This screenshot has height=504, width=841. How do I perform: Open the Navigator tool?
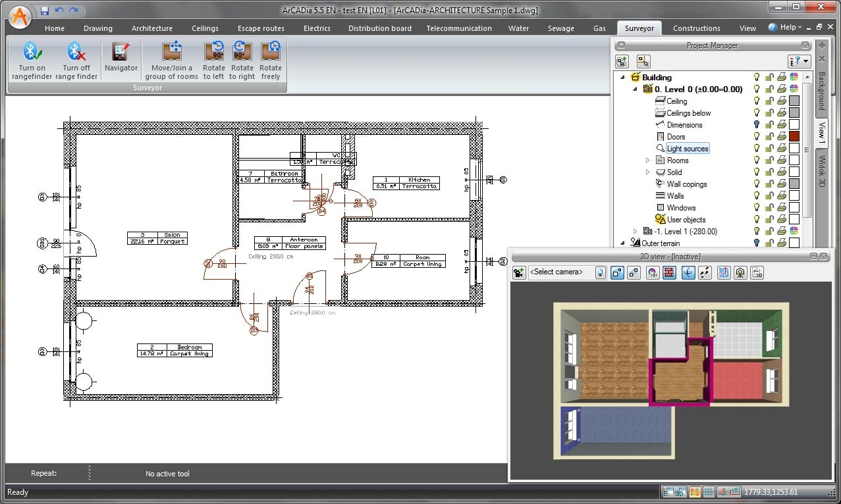(121, 57)
